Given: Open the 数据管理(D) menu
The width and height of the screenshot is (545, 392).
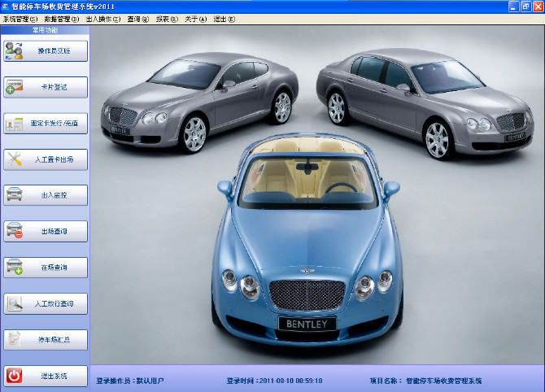Looking at the screenshot, I should [x=62, y=20].
